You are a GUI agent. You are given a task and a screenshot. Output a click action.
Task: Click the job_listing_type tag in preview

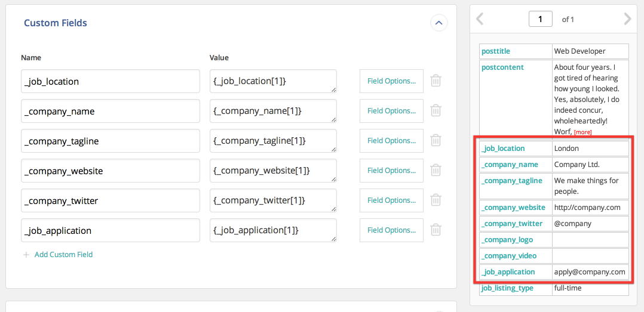pyautogui.click(x=507, y=288)
